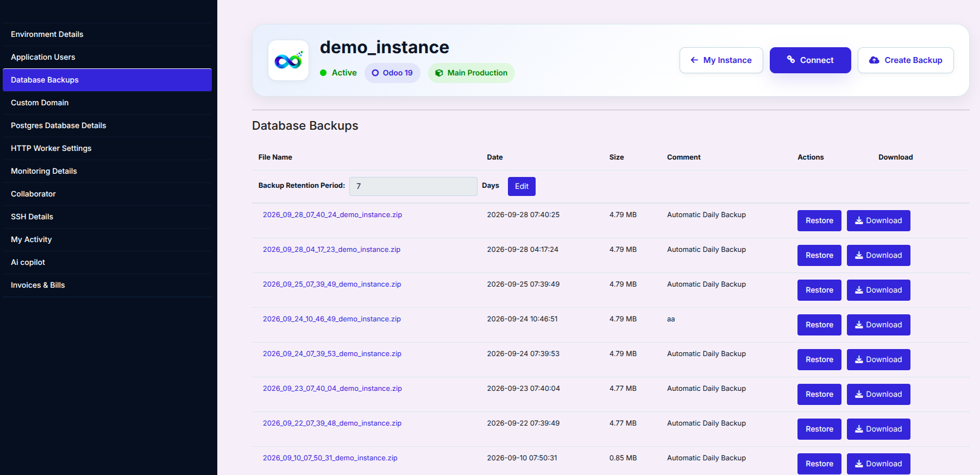Open Monitoring Details sidebar item
Viewport: 980px width, 475px height.
click(107, 171)
